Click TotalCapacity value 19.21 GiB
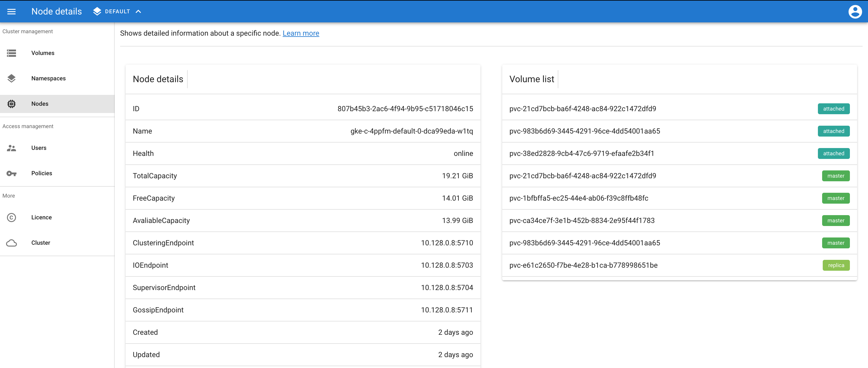868x368 pixels. point(457,176)
